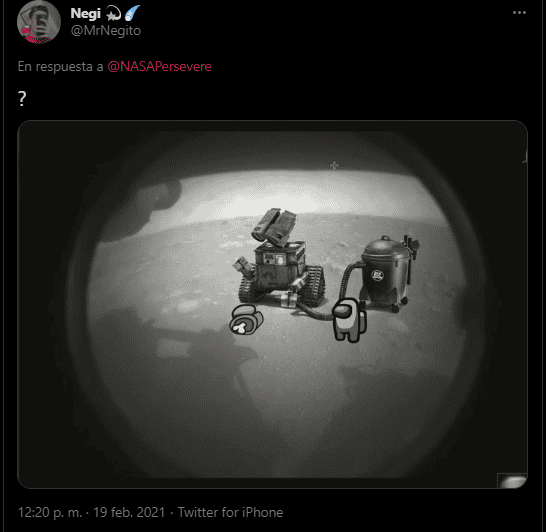Click the 19 feb. 2021 date
This screenshot has height=532, width=546.
point(129,513)
